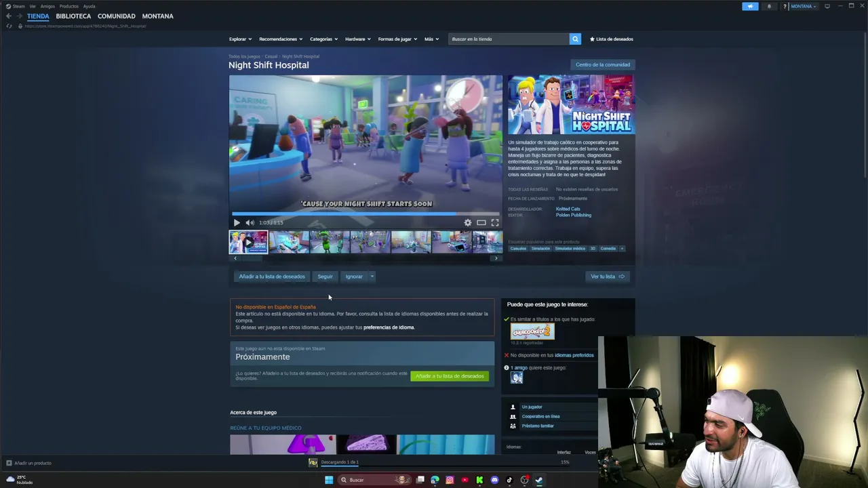This screenshot has width=868, height=488.
Task: Expand the Explorar store menu
Action: tap(240, 39)
